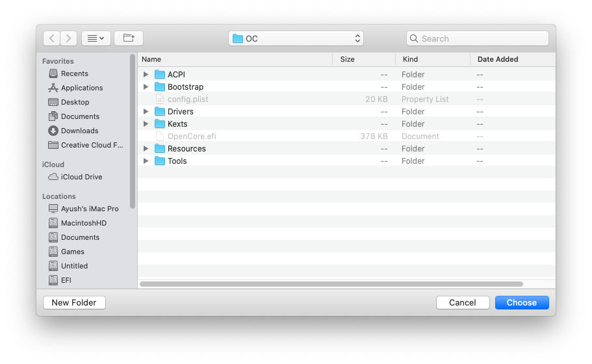Open Downloads in the sidebar
The height and width of the screenshot is (364, 592).
pos(73,131)
